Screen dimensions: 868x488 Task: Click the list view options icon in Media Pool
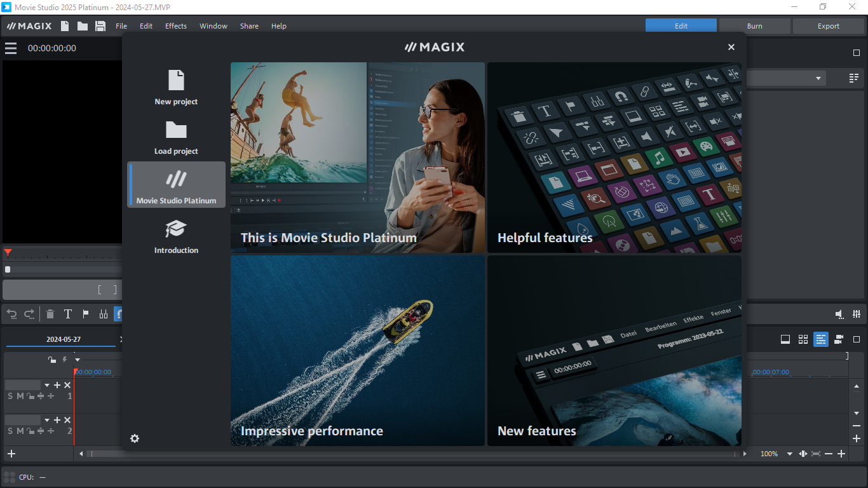(x=854, y=78)
